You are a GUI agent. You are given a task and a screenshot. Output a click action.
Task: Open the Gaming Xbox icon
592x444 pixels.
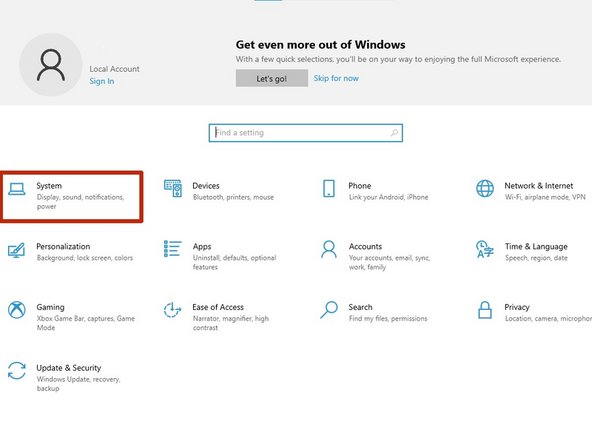[x=17, y=310]
